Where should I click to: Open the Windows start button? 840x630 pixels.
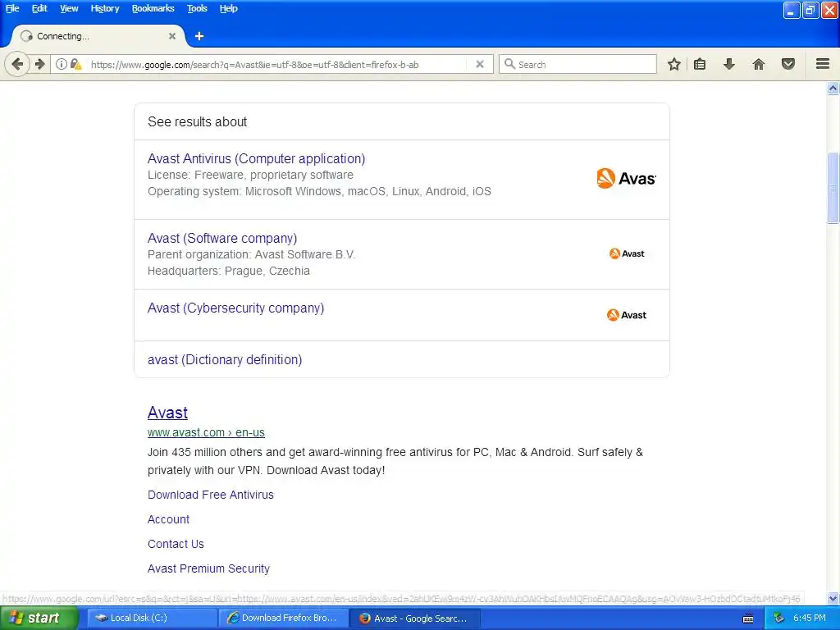coord(39,618)
